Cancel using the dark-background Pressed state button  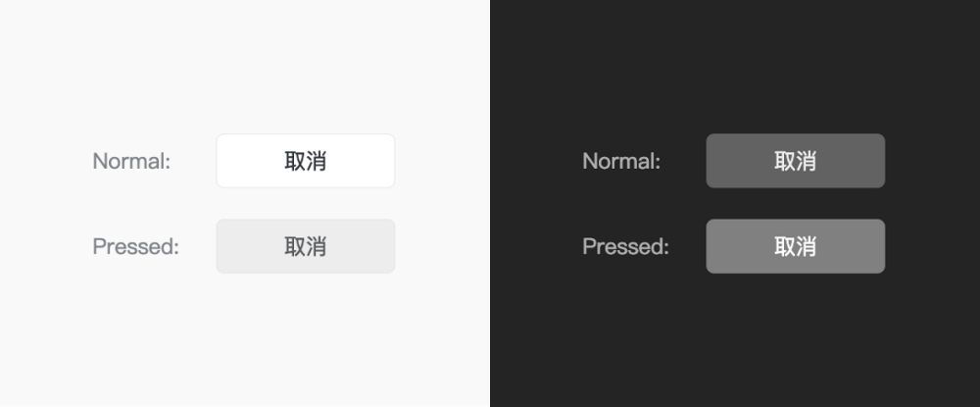click(x=795, y=246)
